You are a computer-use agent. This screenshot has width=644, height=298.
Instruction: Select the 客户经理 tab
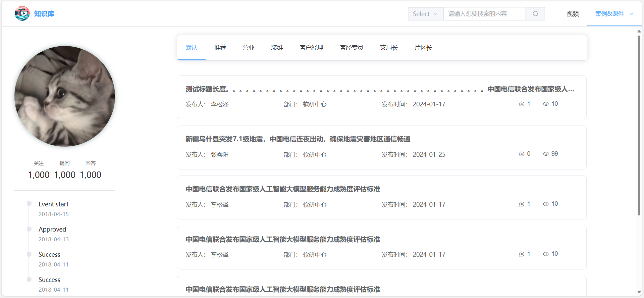pos(311,48)
